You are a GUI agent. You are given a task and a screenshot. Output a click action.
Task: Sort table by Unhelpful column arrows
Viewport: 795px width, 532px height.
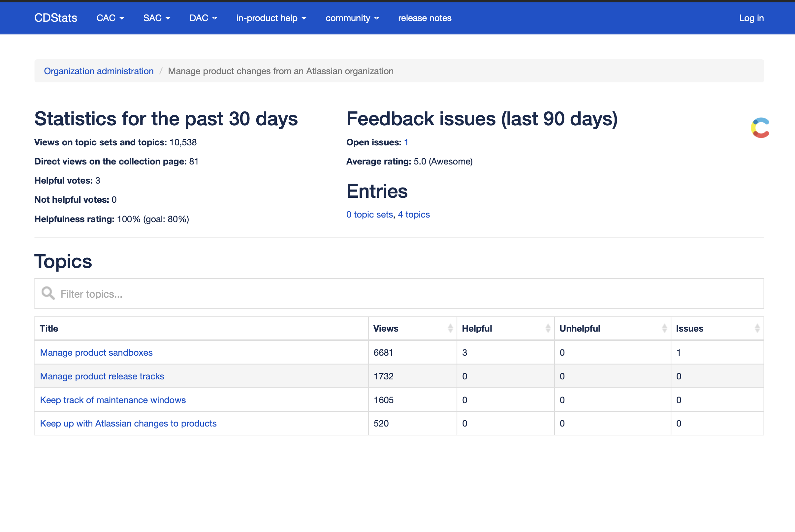pyautogui.click(x=664, y=328)
